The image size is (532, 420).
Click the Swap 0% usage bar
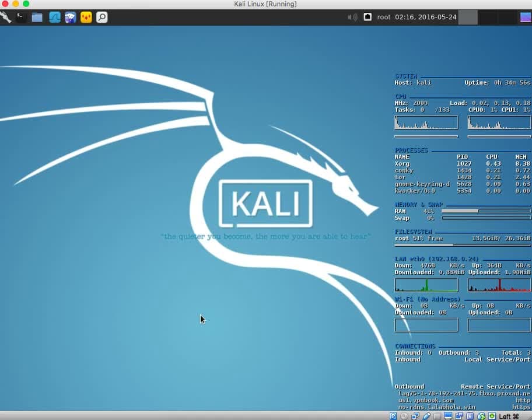486,218
